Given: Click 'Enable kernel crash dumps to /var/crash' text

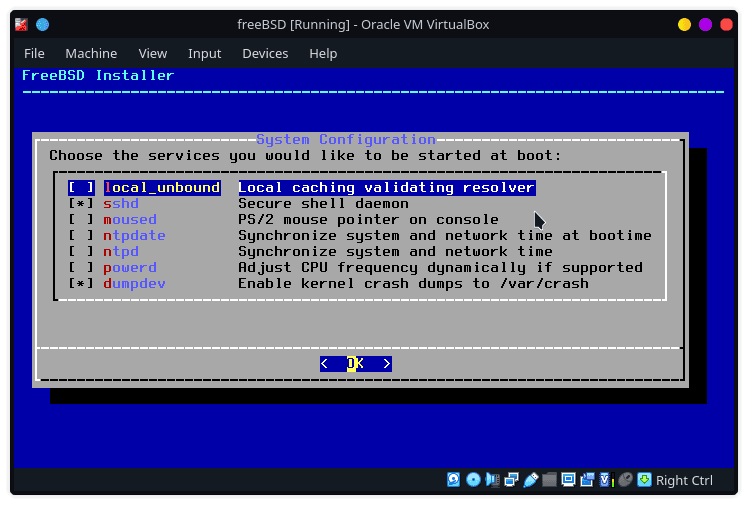Looking at the screenshot, I should 413,283.
